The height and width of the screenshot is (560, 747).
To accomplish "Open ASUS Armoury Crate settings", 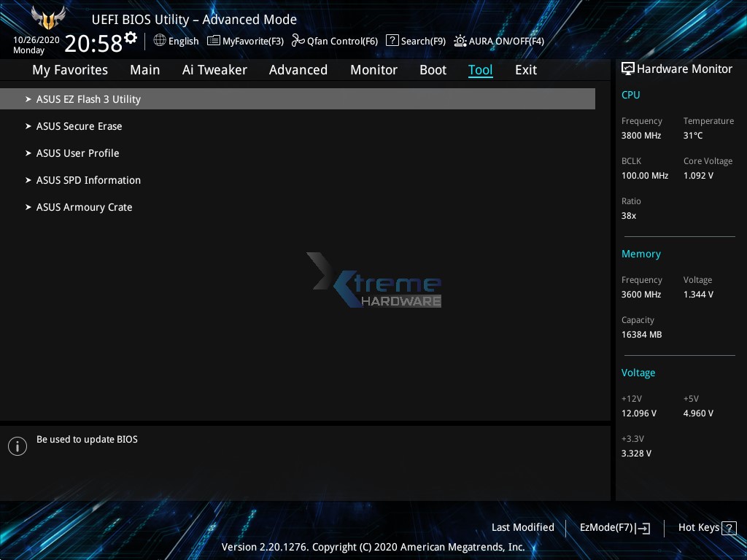I will point(84,207).
